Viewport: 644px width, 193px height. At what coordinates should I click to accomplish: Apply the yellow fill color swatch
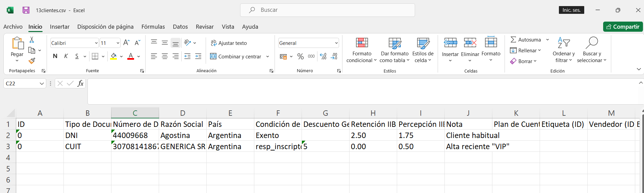(x=113, y=56)
